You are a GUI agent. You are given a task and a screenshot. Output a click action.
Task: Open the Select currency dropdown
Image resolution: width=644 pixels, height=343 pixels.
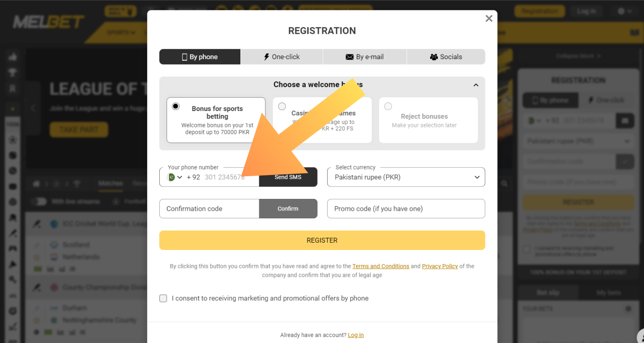406,177
